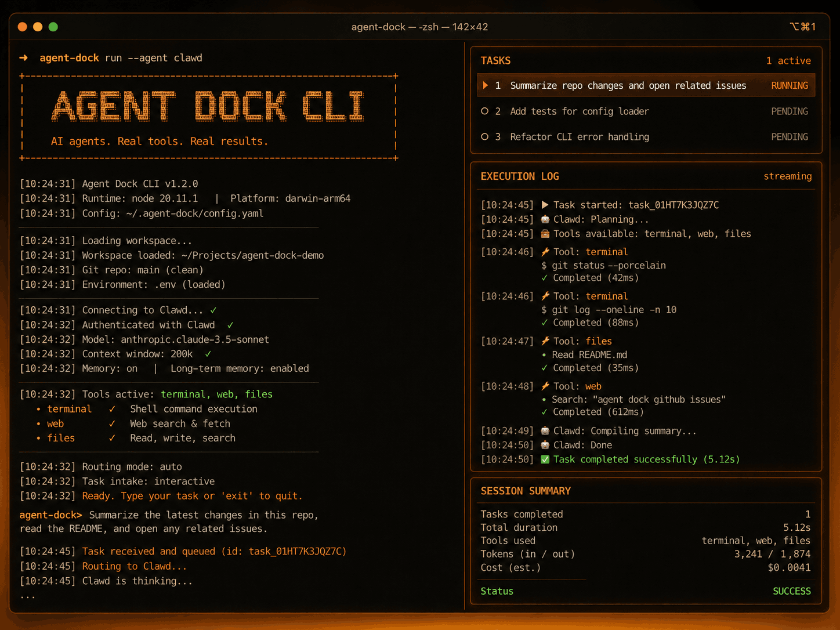Screen dimensions: 840x630
Task: Click the checkmark in the web tool row
Action: (x=112, y=423)
